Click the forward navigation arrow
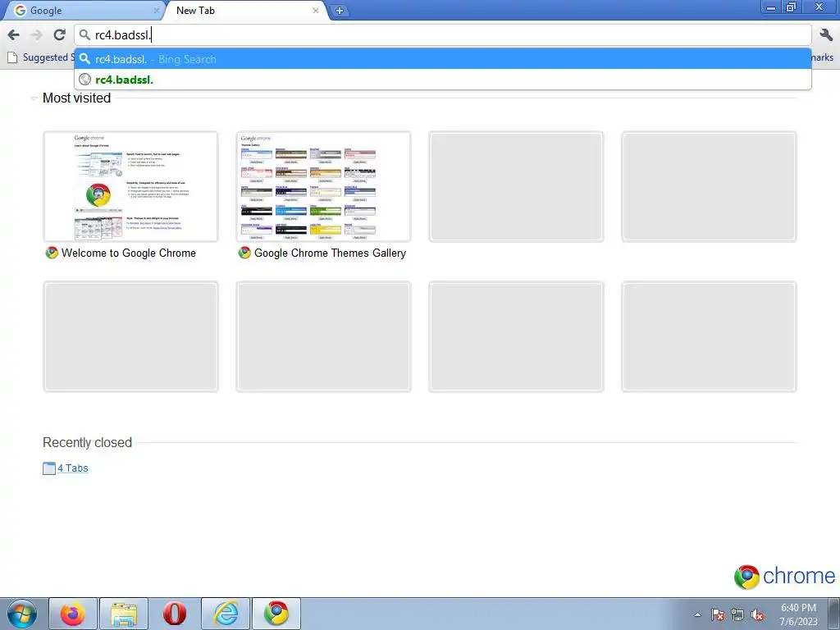840x630 pixels. [x=36, y=35]
